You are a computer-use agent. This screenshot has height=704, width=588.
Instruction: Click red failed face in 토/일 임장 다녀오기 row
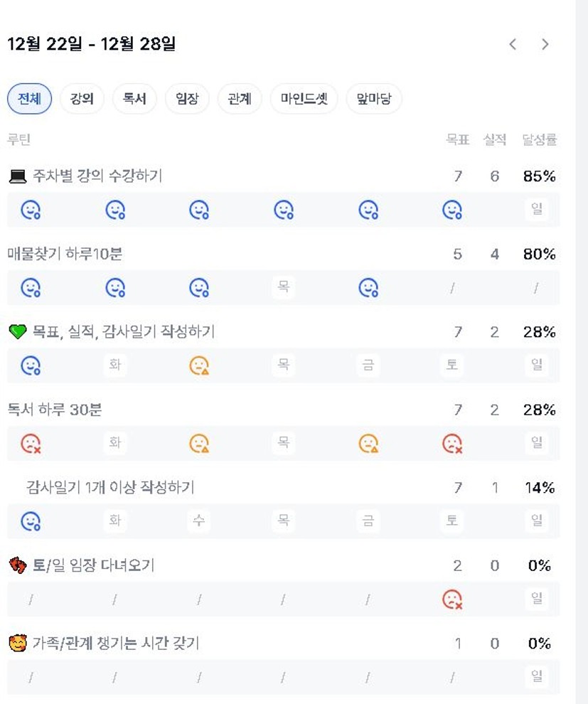[452, 599]
